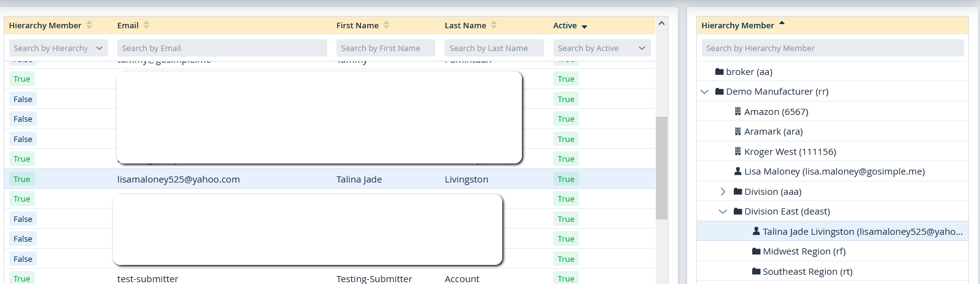Click the table's vertical scrollbar thumb

[661, 168]
